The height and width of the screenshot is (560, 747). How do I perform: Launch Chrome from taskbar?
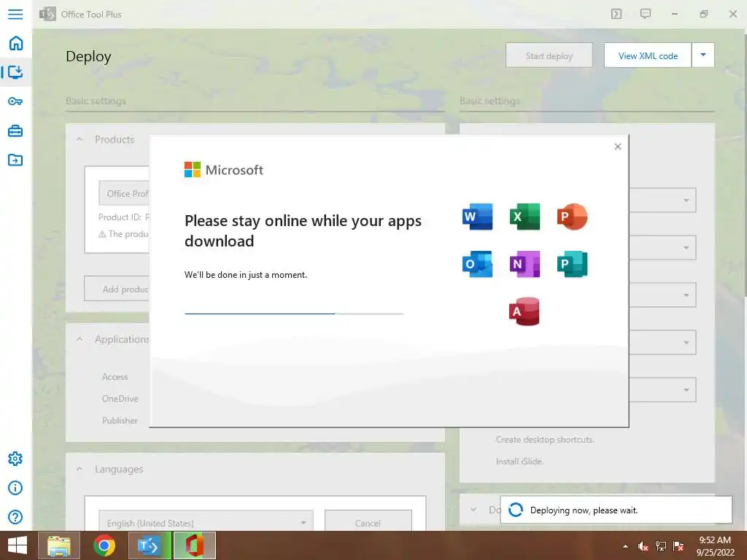(x=104, y=545)
